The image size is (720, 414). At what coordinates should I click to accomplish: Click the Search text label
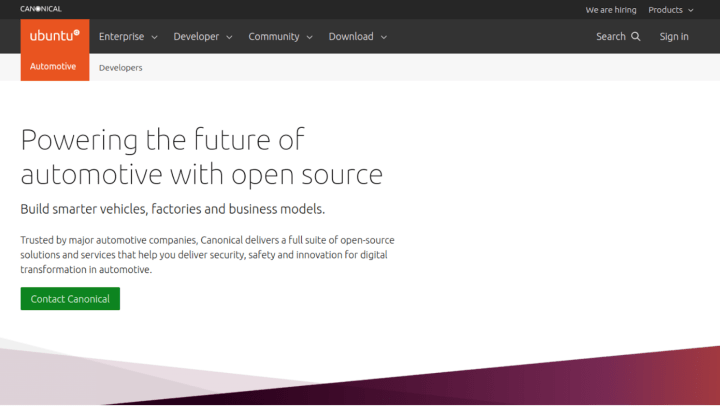click(611, 36)
